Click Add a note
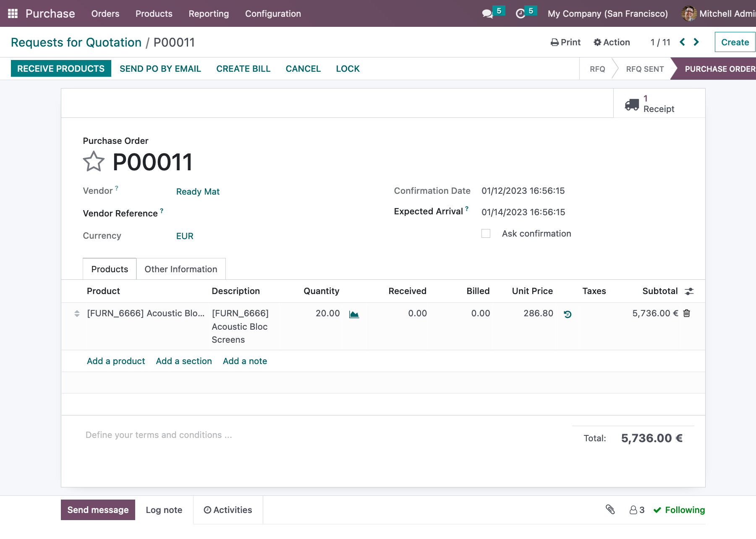Image resolution: width=756 pixels, height=539 pixels. tap(245, 361)
